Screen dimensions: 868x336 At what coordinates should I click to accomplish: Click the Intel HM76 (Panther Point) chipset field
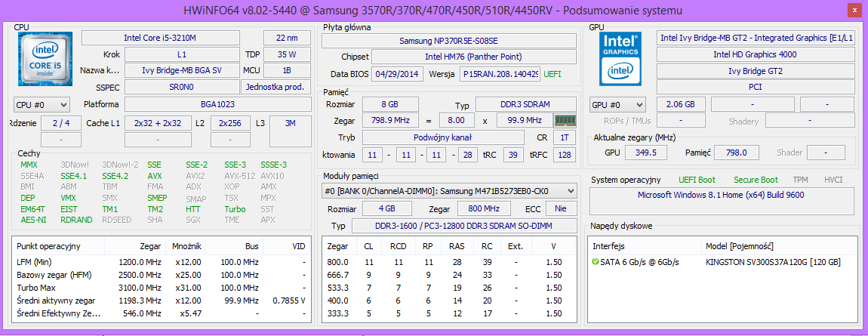coord(474,57)
